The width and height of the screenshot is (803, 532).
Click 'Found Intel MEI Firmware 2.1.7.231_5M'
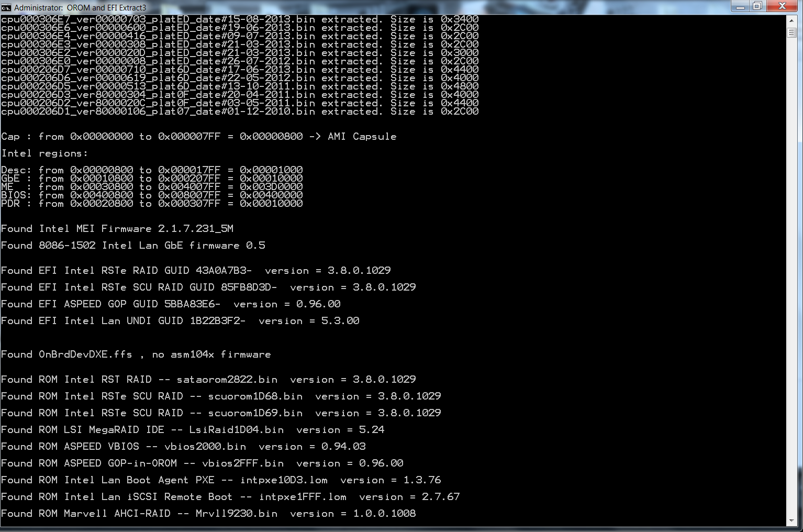pyautogui.click(x=117, y=229)
